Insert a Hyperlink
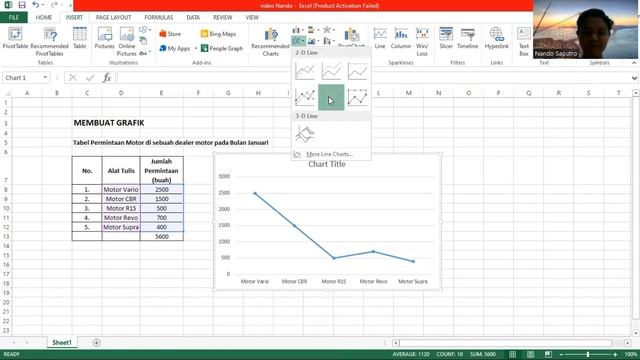Image resolution: width=640 pixels, height=360 pixels. [x=496, y=38]
